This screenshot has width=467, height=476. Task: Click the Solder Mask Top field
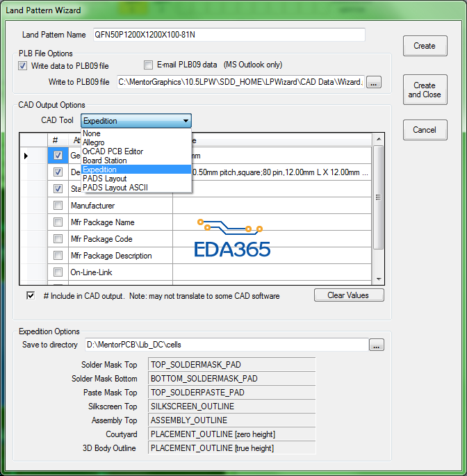click(x=232, y=365)
